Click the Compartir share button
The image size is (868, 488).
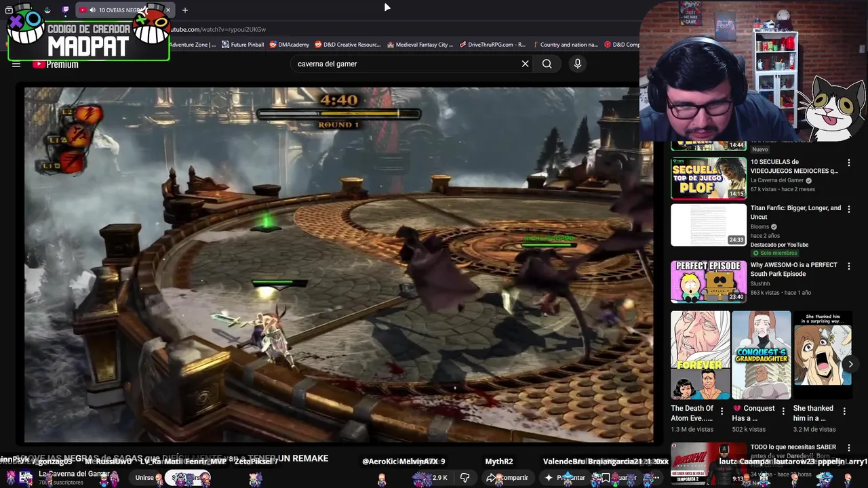point(507,478)
